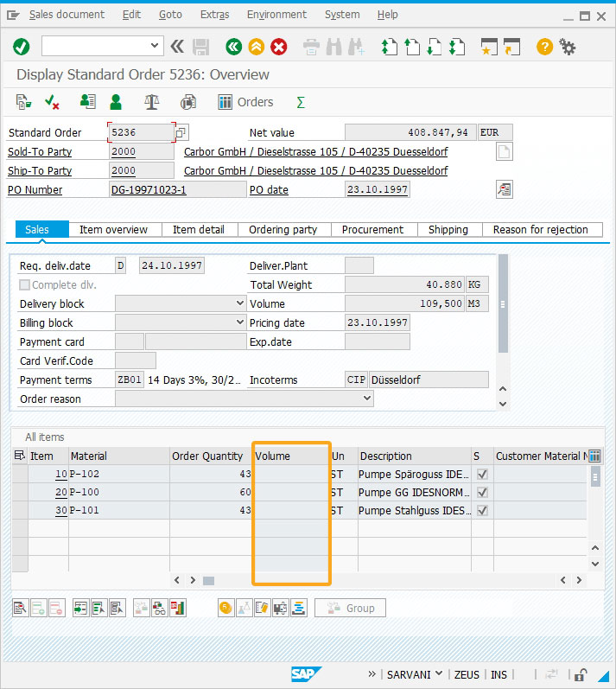Open the Customize local layout gear icon
This screenshot has width=616, height=689.
click(x=568, y=47)
